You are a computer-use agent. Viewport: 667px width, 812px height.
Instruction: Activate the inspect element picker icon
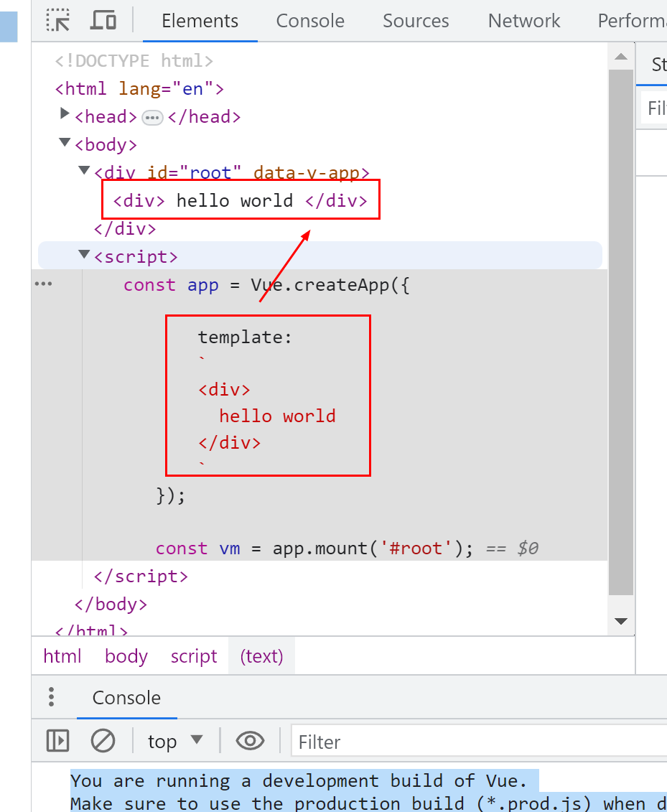pos(58,20)
